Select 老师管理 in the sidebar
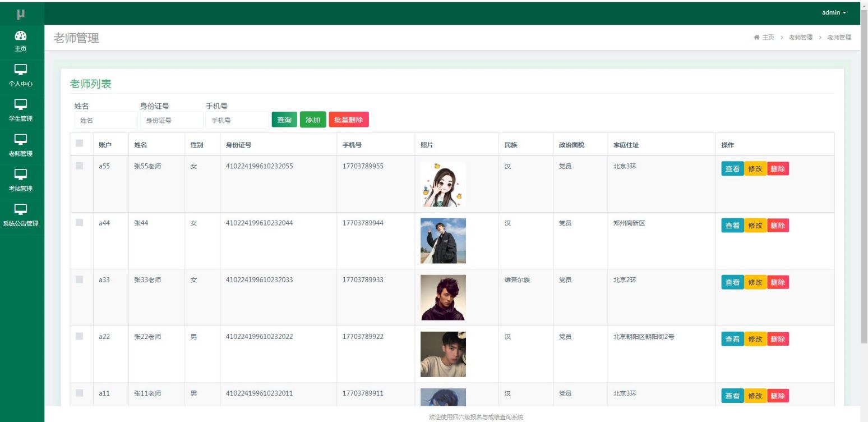868x422 pixels. (21, 146)
